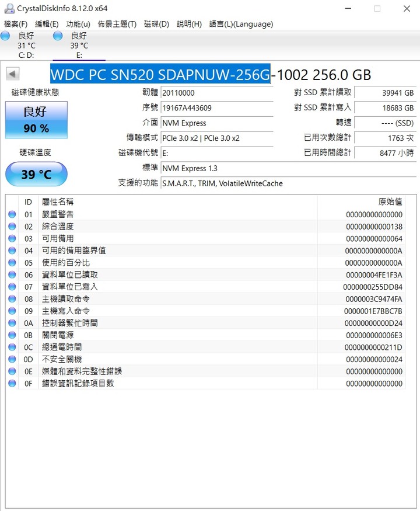The height and width of the screenshot is (511, 420).
Task: Open the 檔案(F) menu
Action: [16, 24]
